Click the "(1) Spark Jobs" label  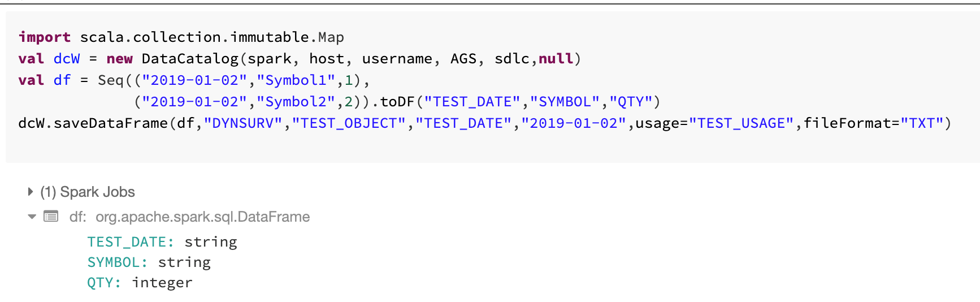pos(88,192)
